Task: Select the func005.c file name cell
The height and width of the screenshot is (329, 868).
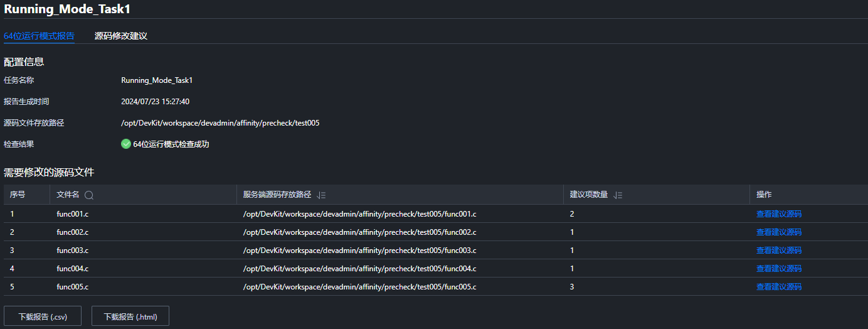Action: click(x=143, y=286)
